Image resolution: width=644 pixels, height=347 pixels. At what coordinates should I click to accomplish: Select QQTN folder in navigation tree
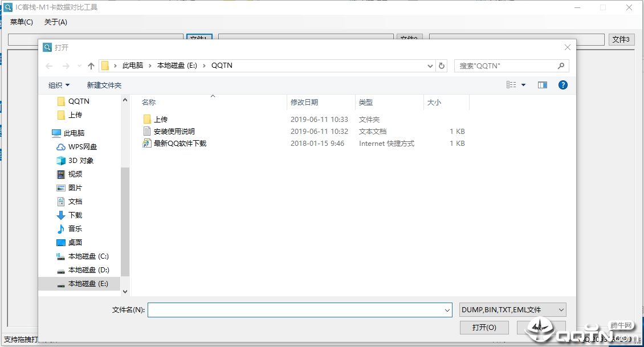[x=79, y=101]
